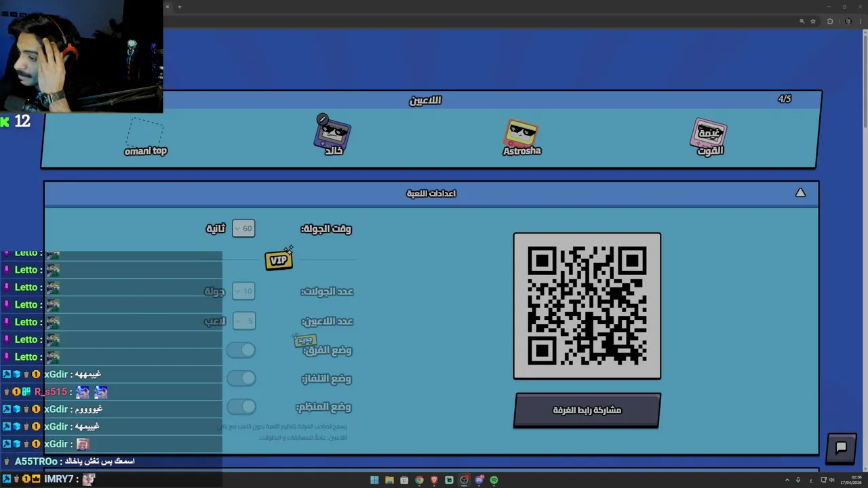Open OBS Studio from the taskbar
The image size is (868, 488).
[x=464, y=480]
